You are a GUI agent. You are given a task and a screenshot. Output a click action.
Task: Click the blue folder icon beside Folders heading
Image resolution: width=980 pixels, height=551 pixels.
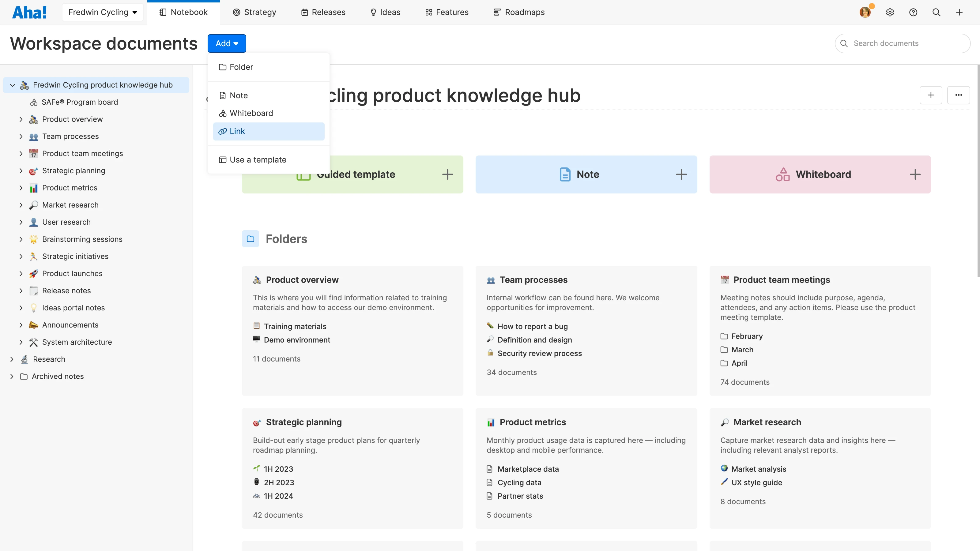pyautogui.click(x=250, y=239)
